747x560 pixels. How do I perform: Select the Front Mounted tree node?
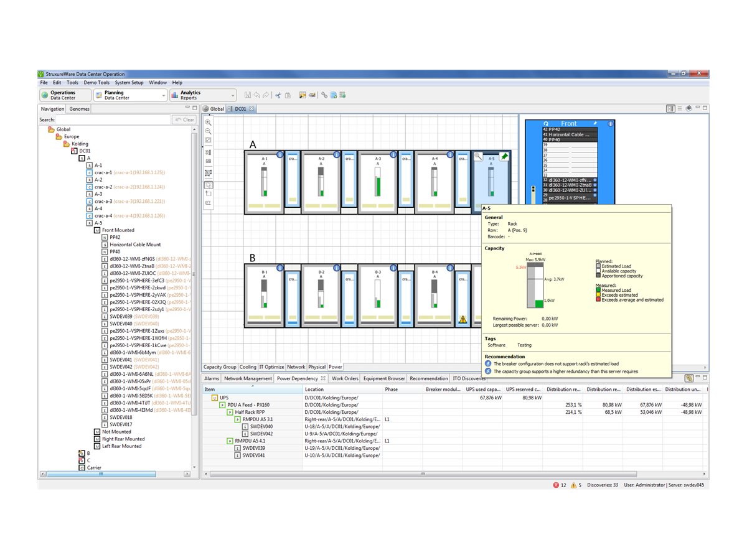click(x=118, y=230)
